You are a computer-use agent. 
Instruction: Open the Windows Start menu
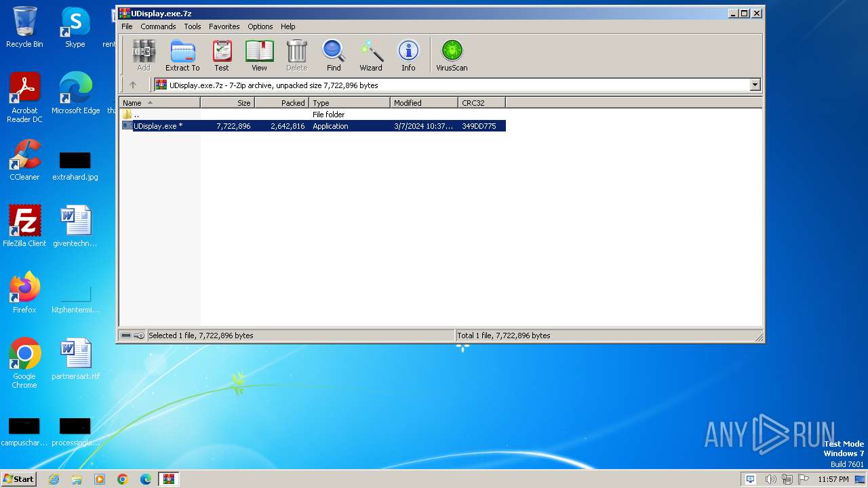(19, 479)
